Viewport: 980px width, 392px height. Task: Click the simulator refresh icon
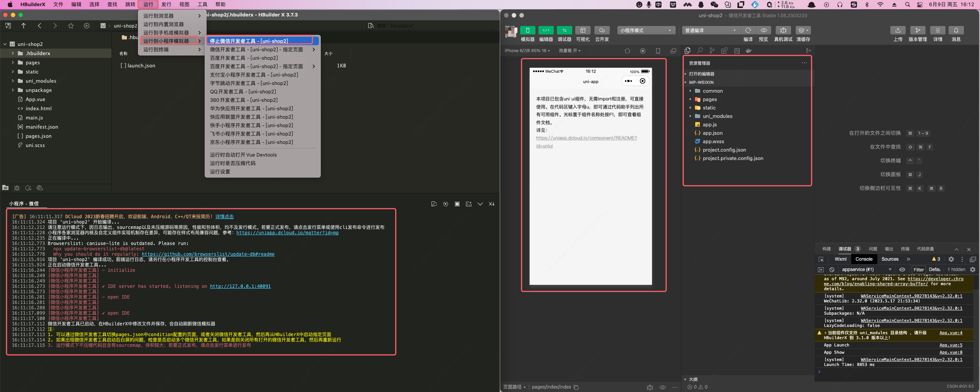click(627, 51)
